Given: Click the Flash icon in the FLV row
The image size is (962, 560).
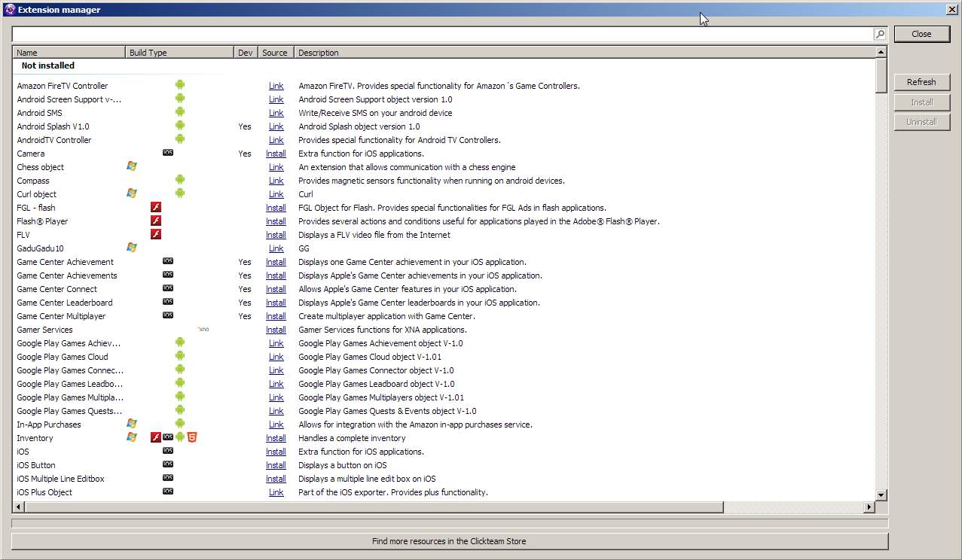Looking at the screenshot, I should tap(156, 234).
